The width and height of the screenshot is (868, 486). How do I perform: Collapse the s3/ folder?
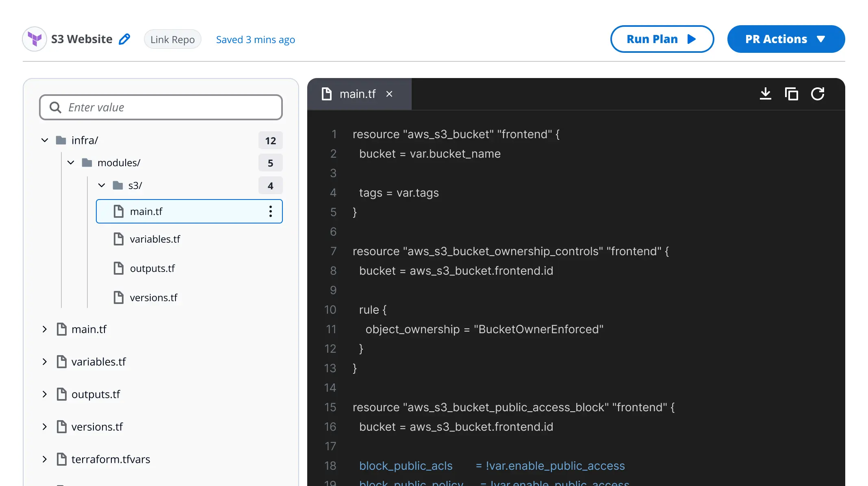click(x=102, y=185)
